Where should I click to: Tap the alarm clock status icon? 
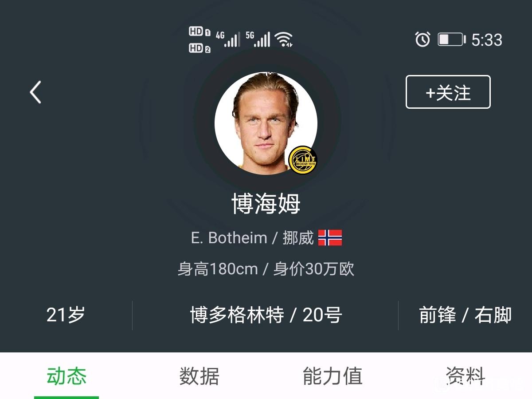[x=422, y=40]
